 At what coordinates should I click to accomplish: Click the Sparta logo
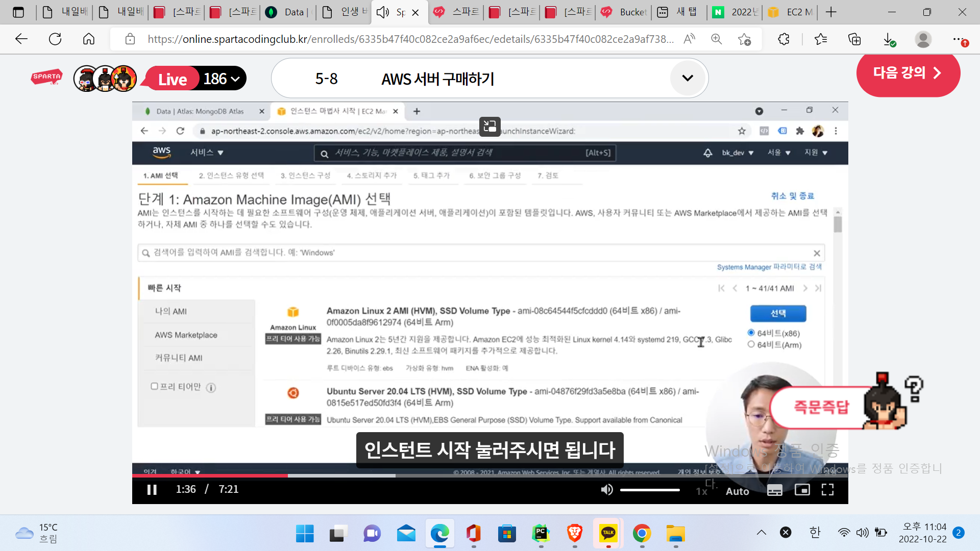click(47, 77)
